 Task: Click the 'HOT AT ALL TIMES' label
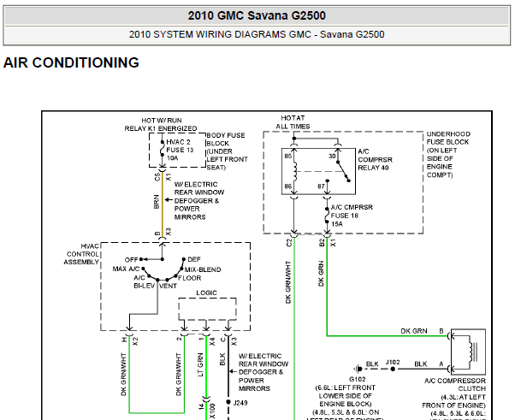(293, 122)
